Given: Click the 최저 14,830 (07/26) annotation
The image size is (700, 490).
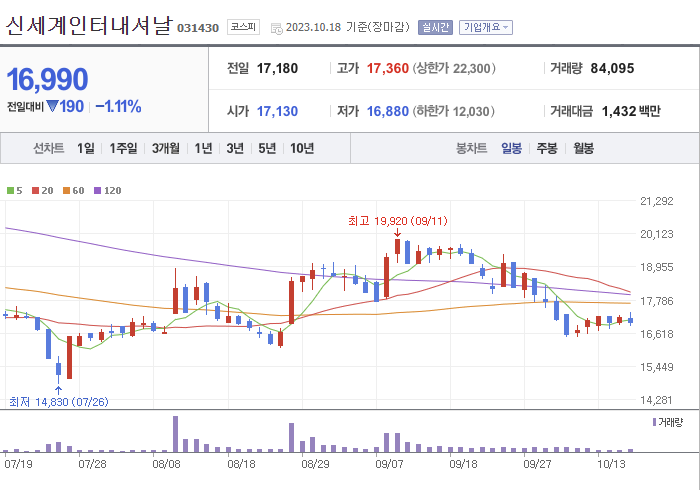Looking at the screenshot, I should click(58, 402).
